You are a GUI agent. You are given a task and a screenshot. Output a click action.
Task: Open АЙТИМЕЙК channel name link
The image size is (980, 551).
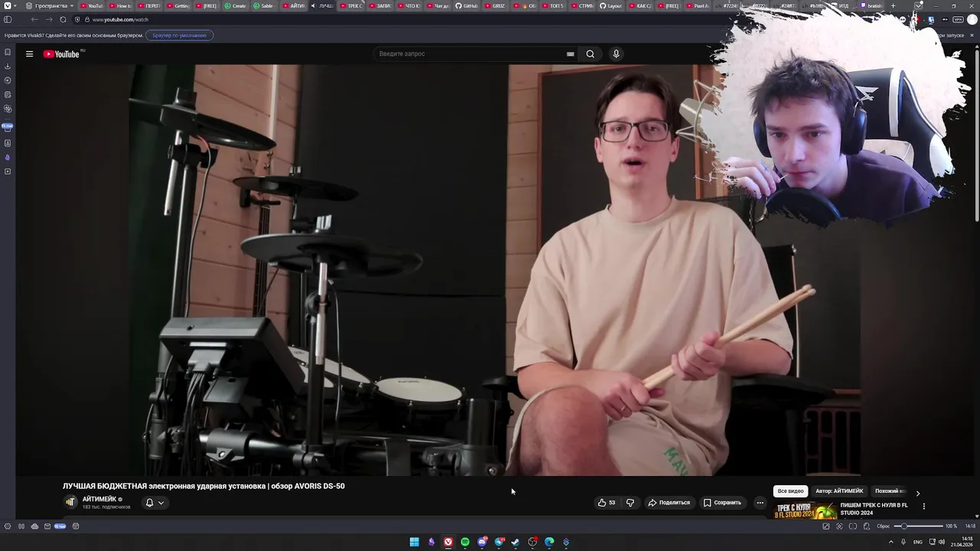(x=100, y=499)
